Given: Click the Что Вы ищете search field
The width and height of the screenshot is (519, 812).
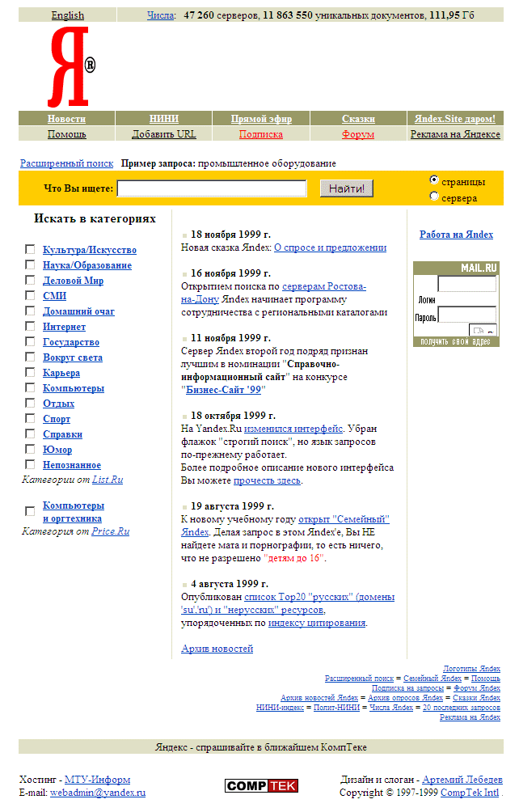Looking at the screenshot, I should (212, 188).
